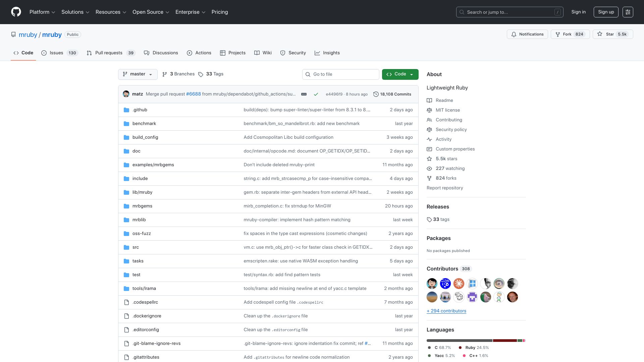Open the + 294 contributors link
Image resolution: width=644 pixels, height=362 pixels.
(x=446, y=311)
